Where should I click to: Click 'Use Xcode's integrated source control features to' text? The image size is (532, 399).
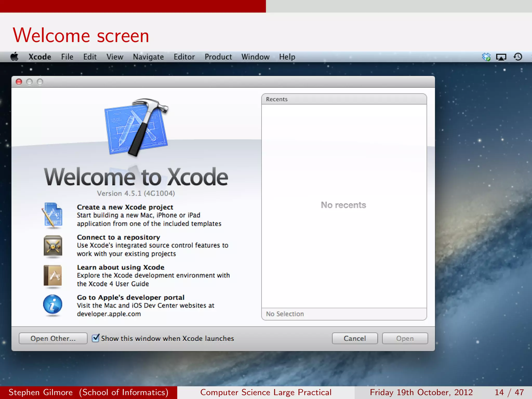152,245
